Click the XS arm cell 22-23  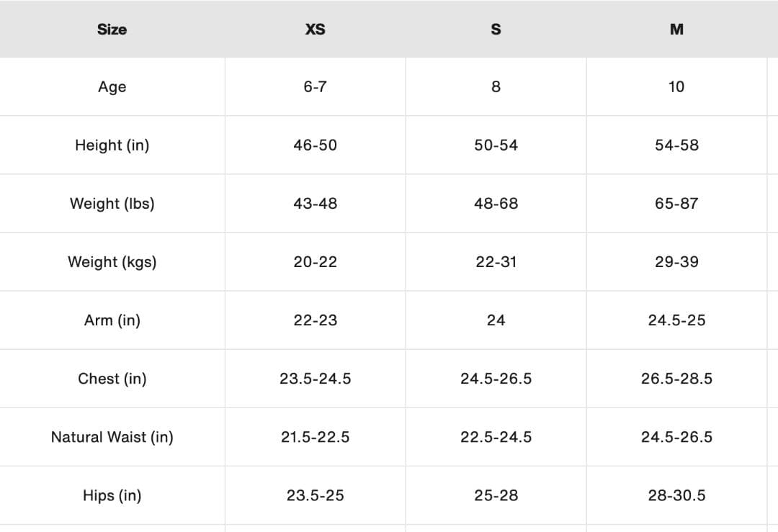(x=315, y=320)
